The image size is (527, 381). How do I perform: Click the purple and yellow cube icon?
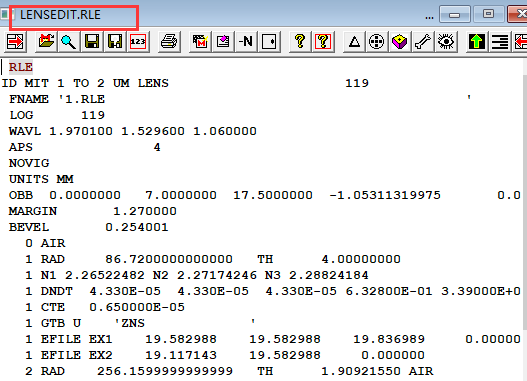[400, 42]
